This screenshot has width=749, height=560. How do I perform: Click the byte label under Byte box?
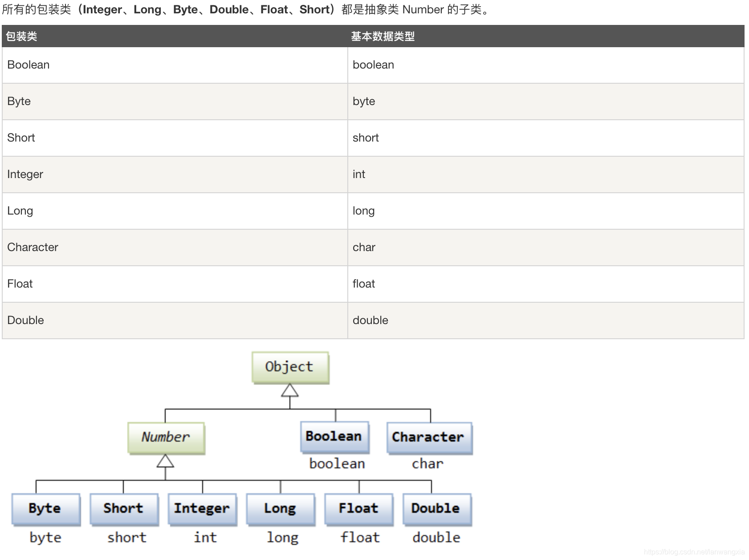click(x=45, y=538)
